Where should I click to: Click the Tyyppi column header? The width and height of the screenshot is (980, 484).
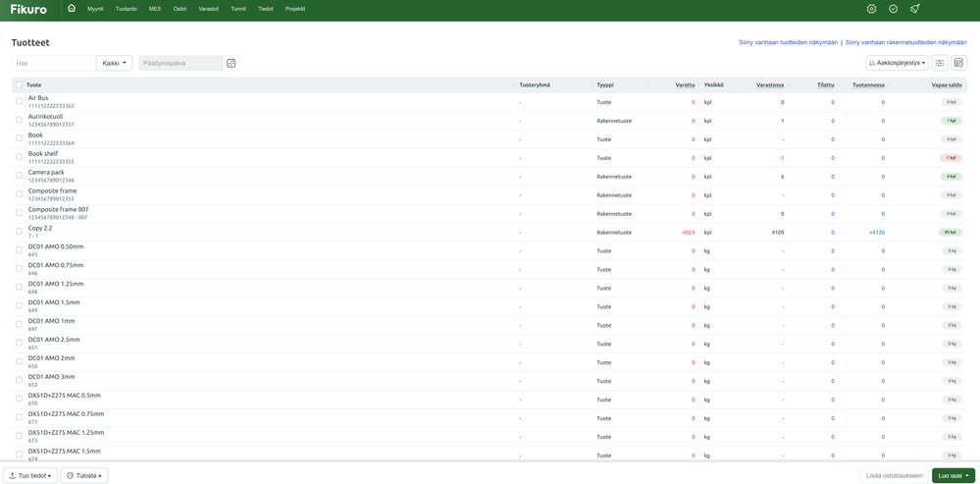pyautogui.click(x=605, y=85)
